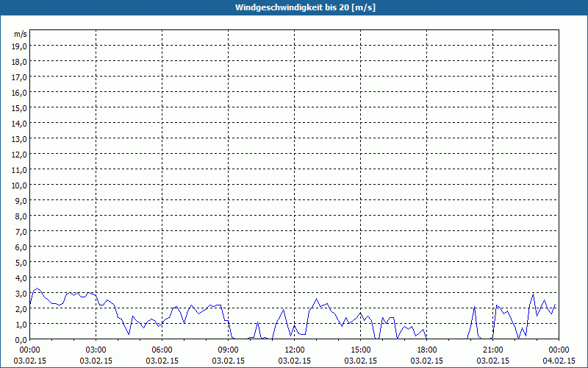Select the 7,0 y-axis label

click(21, 232)
